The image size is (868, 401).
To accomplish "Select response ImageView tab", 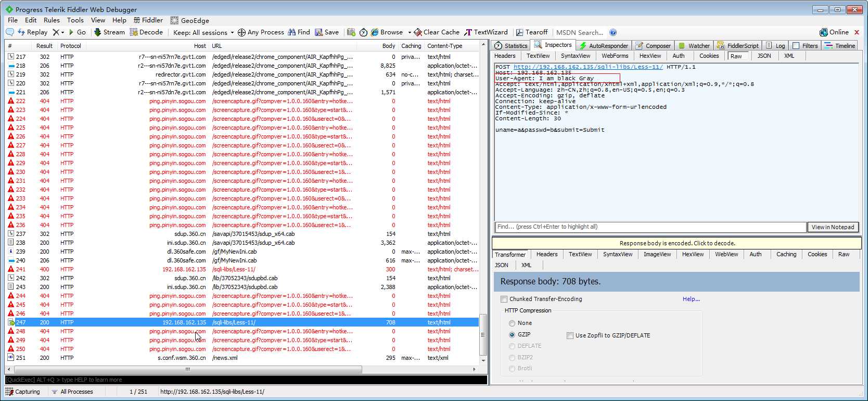I will coord(657,255).
